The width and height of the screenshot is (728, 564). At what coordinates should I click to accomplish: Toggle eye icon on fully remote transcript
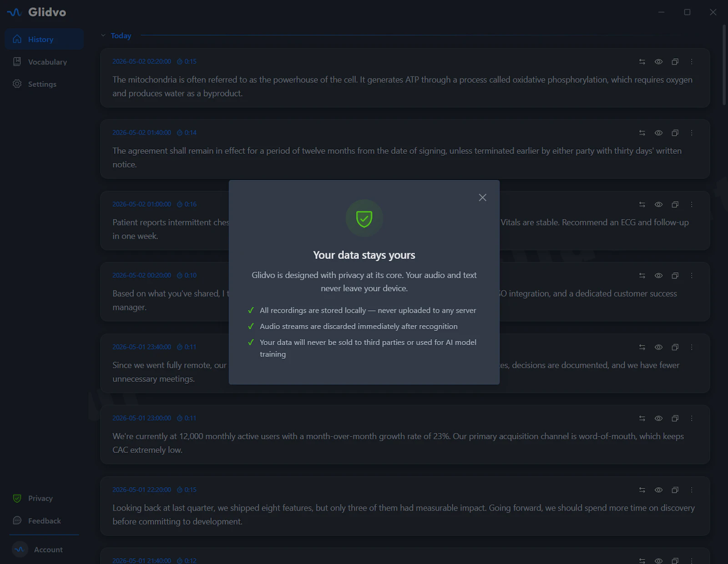(x=658, y=347)
